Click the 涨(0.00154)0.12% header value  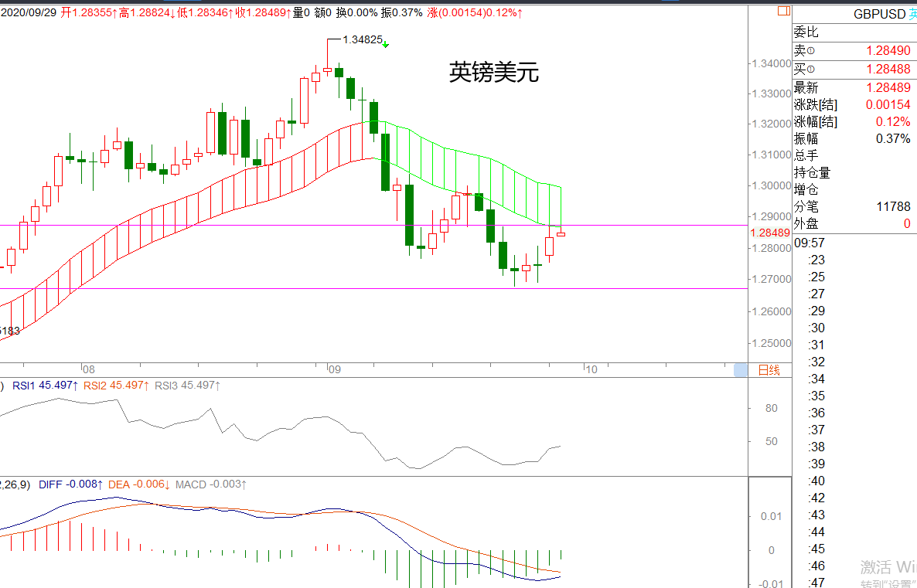475,12
